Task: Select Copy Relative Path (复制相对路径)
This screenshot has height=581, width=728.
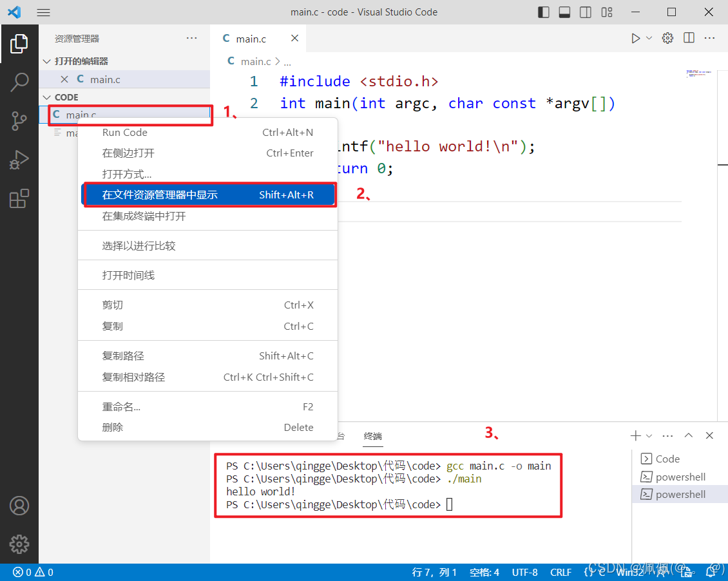Action: pos(207,377)
